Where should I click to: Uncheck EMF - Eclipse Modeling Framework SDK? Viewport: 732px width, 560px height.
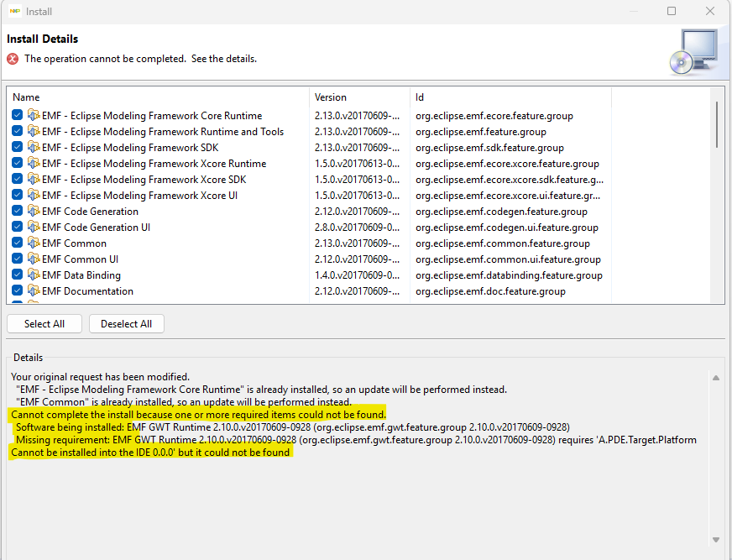(18, 147)
